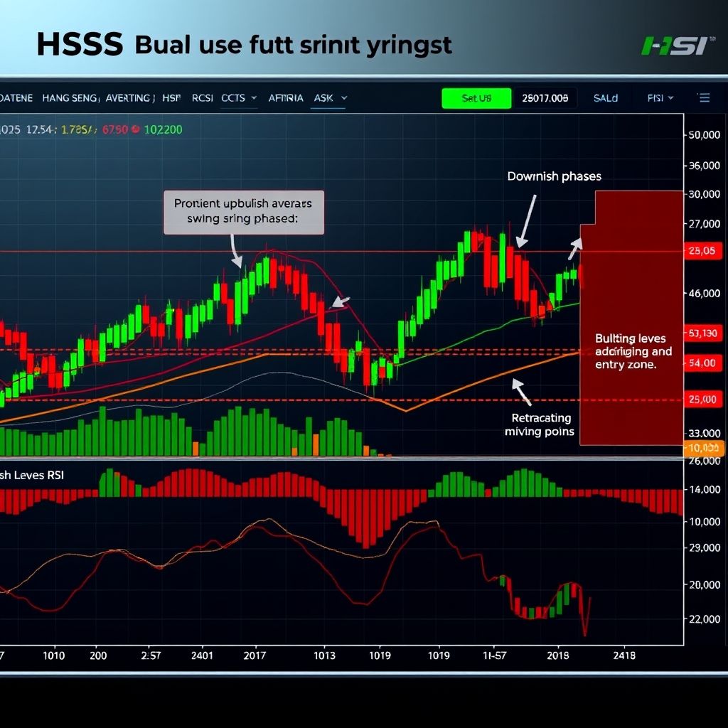Screen dimensions: 728x728
Task: Select the green 102200 value
Action: [163, 129]
